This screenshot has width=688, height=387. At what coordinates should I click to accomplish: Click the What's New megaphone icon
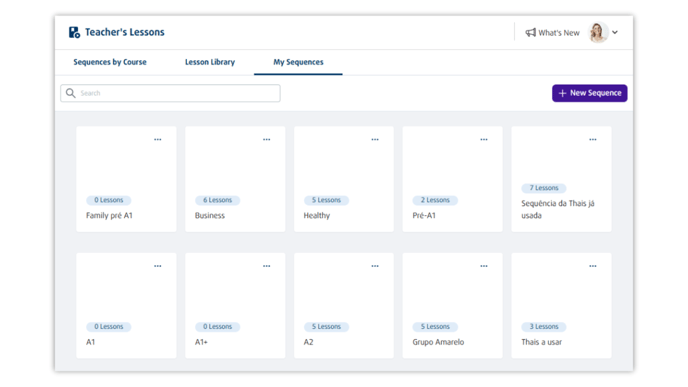point(530,32)
